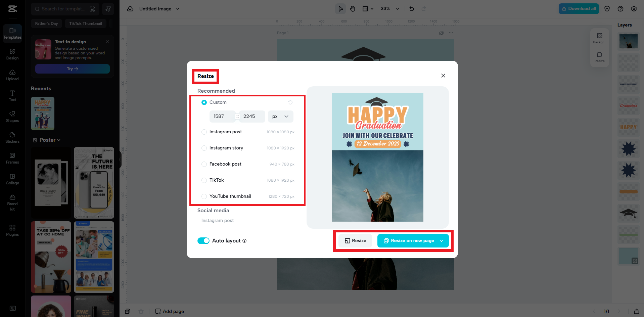Select the pointer select tool
This screenshot has width=644, height=317.
(x=340, y=9)
